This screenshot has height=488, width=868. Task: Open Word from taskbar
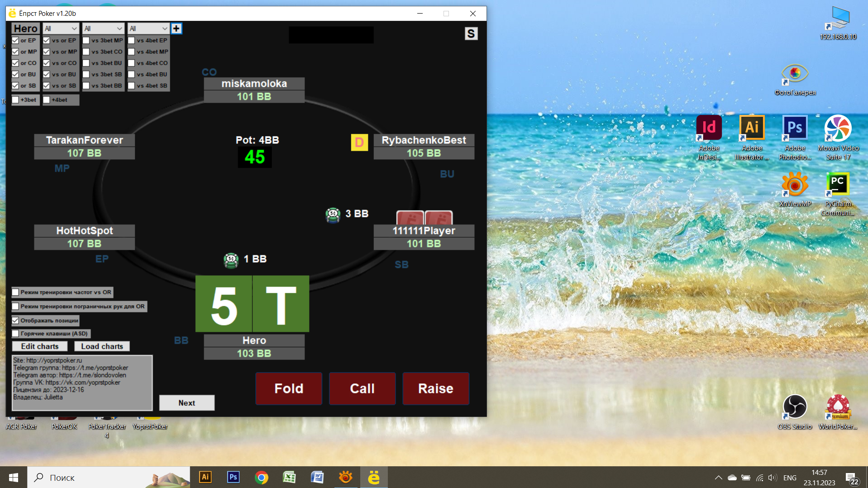coord(317,477)
